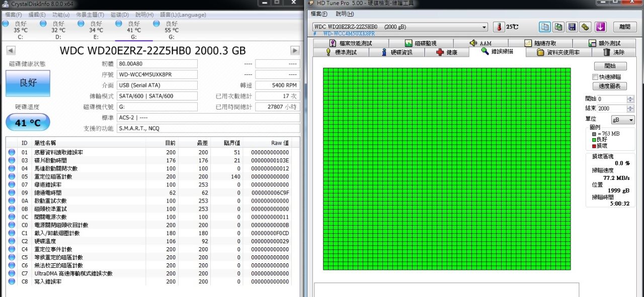Click the copy info to clipboard icon
Screen dimensions: 644x297
point(544,27)
